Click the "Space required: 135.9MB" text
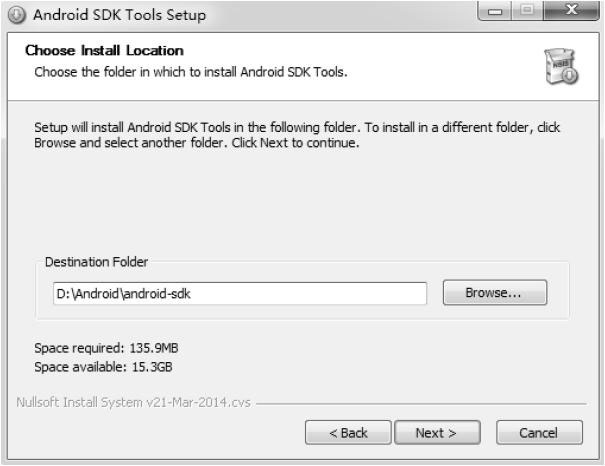605x466 pixels. pyautogui.click(x=107, y=348)
